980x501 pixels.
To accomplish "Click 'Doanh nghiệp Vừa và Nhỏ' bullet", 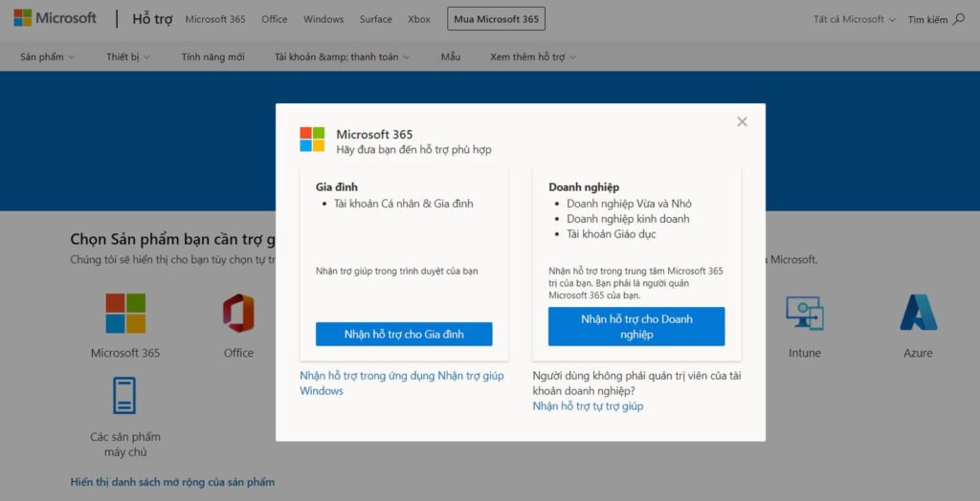I will click(629, 203).
